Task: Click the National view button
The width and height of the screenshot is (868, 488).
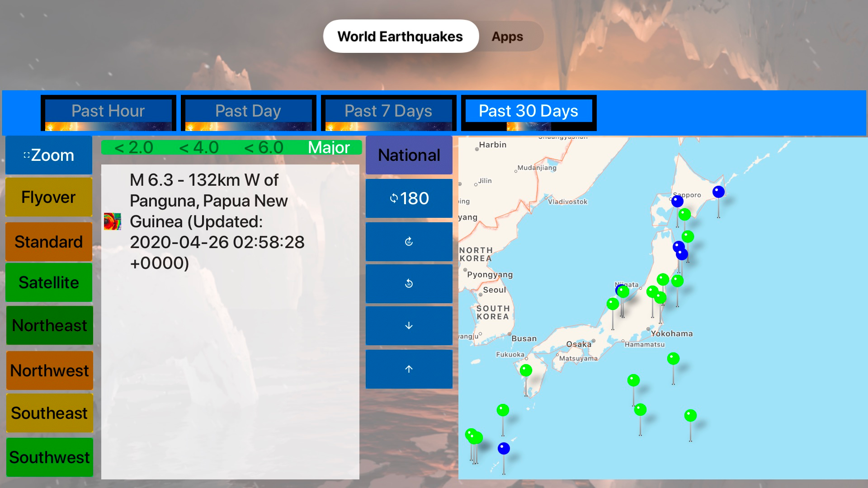Action: 409,155
